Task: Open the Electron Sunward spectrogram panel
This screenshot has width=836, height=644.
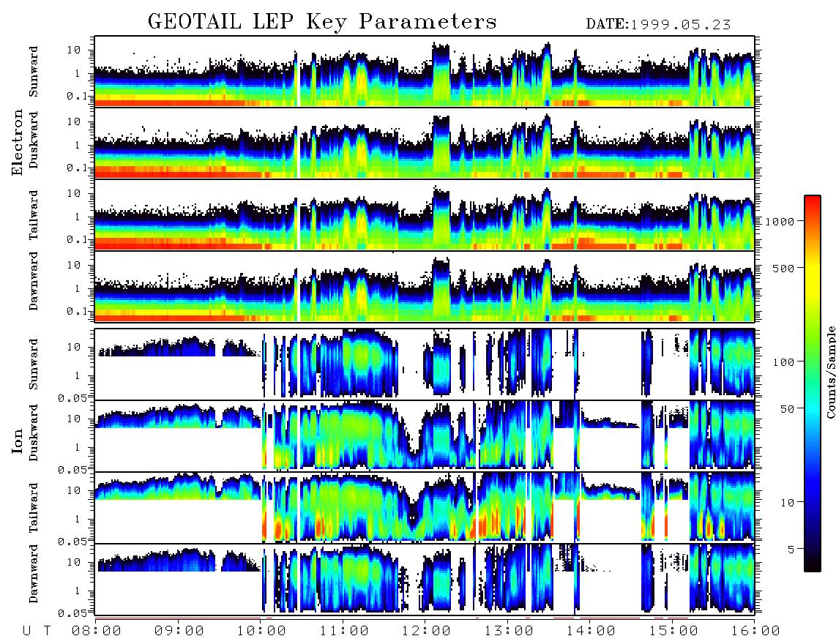Action: click(425, 72)
